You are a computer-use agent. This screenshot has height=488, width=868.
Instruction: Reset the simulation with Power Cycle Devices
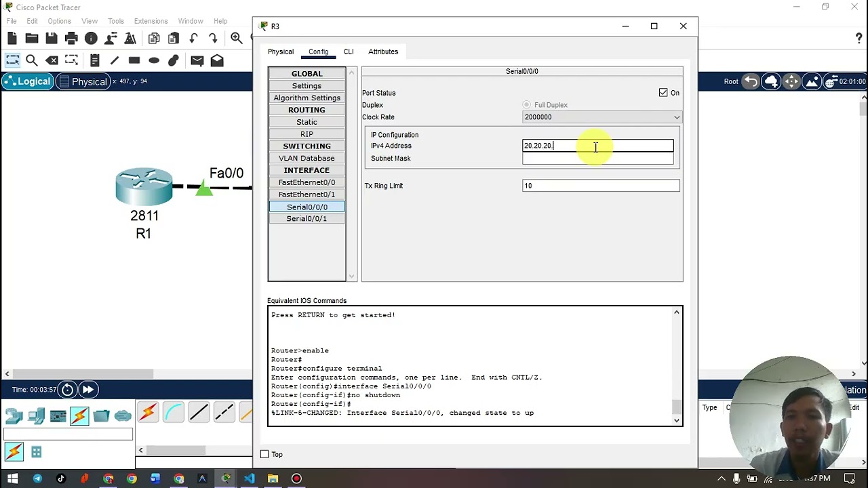pyautogui.click(x=67, y=390)
